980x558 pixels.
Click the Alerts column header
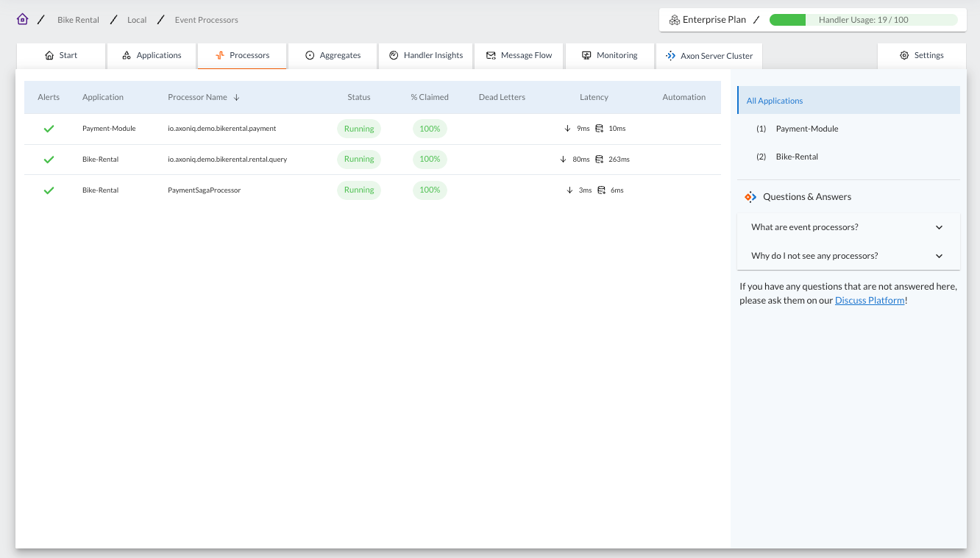[49, 97]
